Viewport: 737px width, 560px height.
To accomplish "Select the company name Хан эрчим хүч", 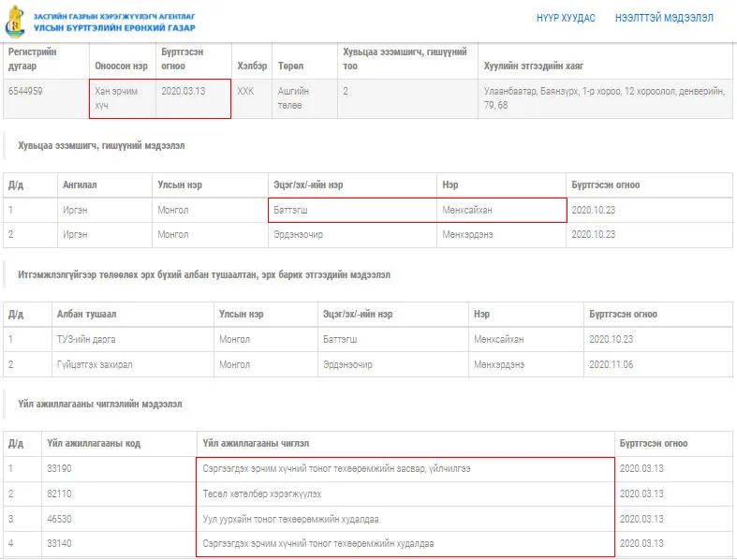I will tap(116, 98).
